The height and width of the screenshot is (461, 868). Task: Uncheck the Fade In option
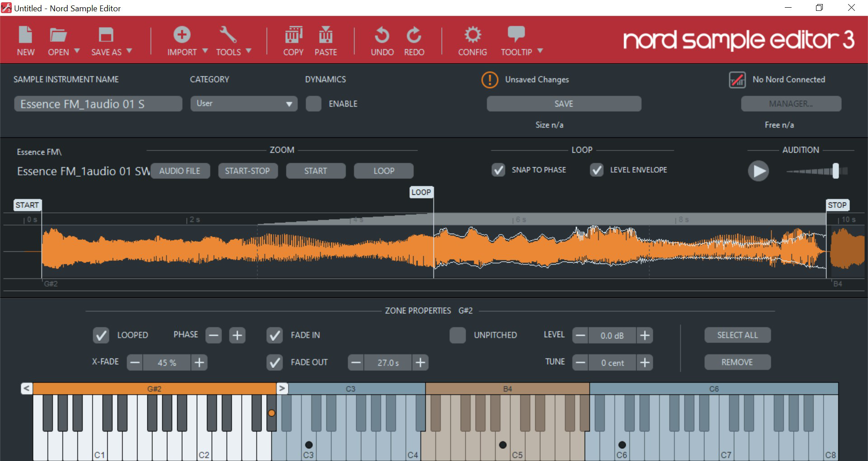(274, 335)
